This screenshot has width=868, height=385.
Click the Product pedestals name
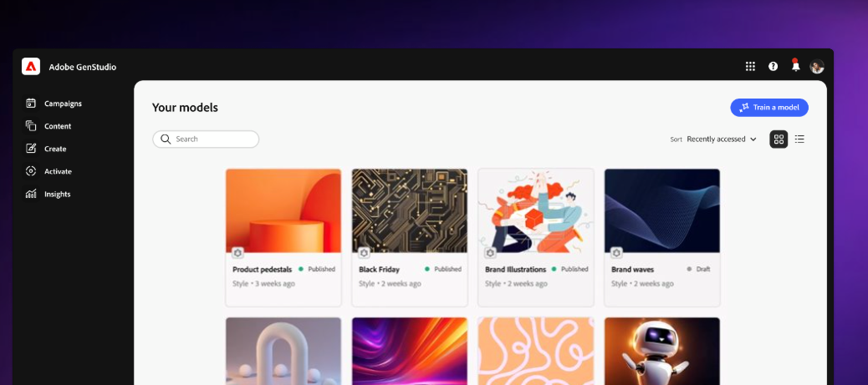(262, 270)
